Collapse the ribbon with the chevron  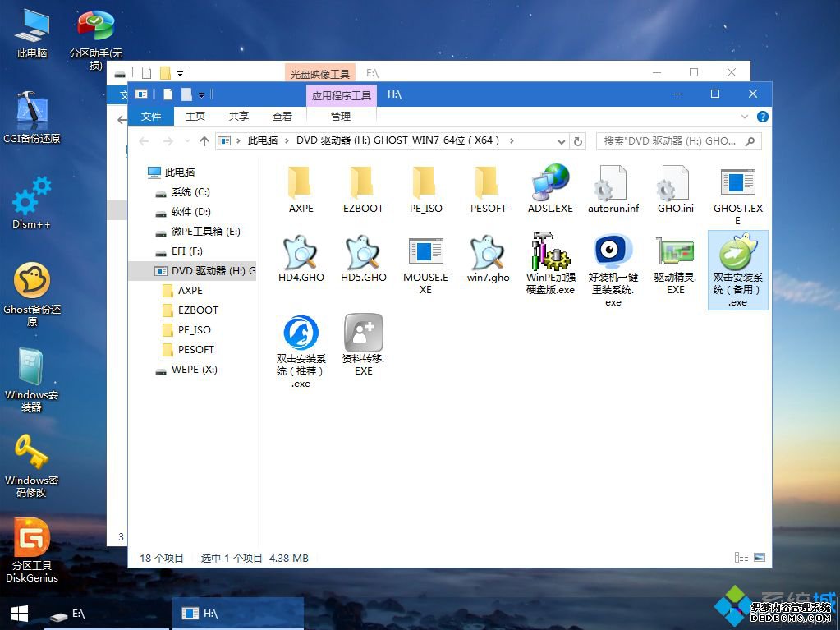click(745, 116)
